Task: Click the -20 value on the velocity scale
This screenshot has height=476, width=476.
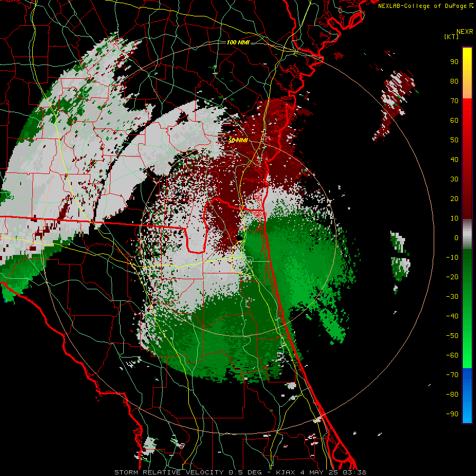Action: point(452,277)
